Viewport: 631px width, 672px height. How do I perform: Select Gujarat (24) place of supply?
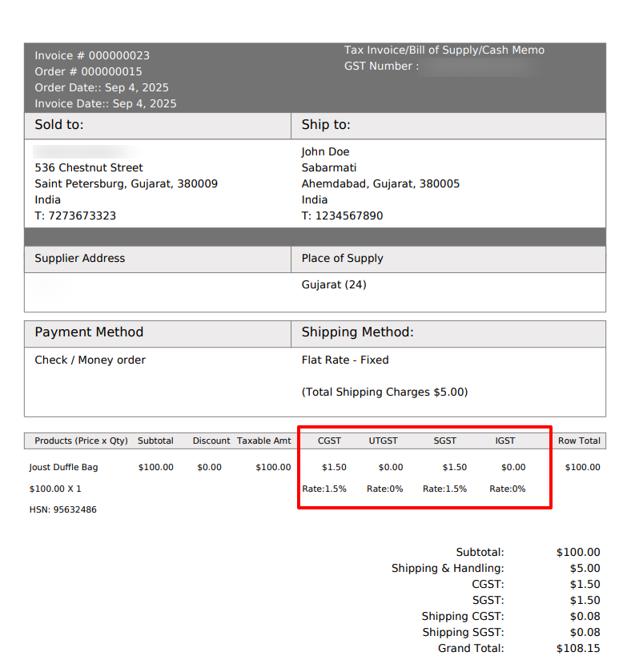(x=334, y=285)
